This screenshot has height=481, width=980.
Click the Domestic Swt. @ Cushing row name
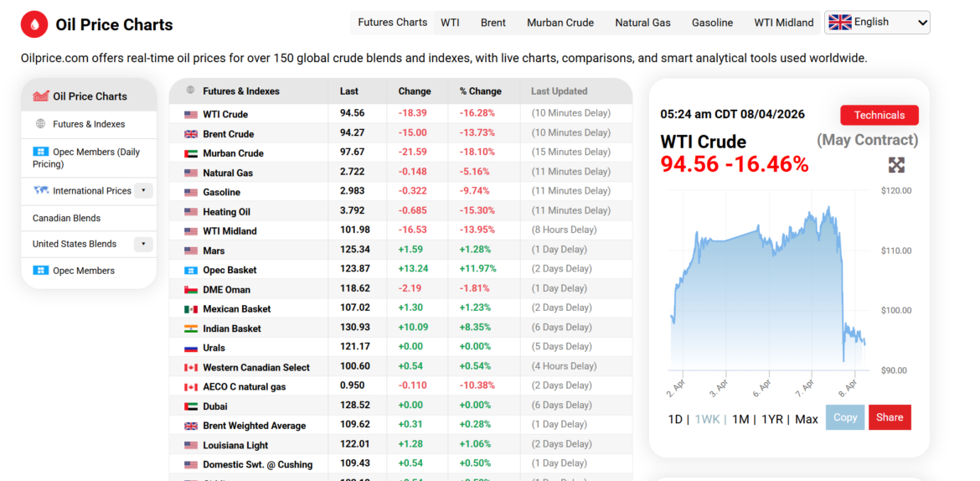pos(257,465)
